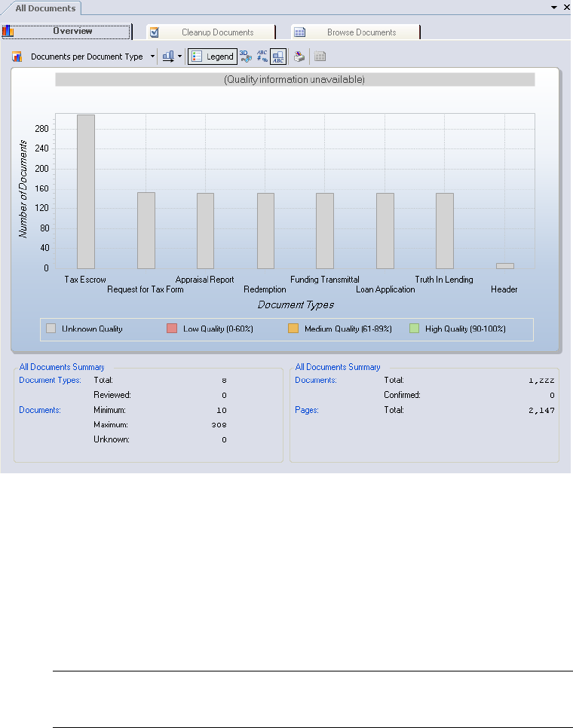Screen dimensions: 573x728
Task: Open the Cleanup Documents tab
Action: (211, 32)
